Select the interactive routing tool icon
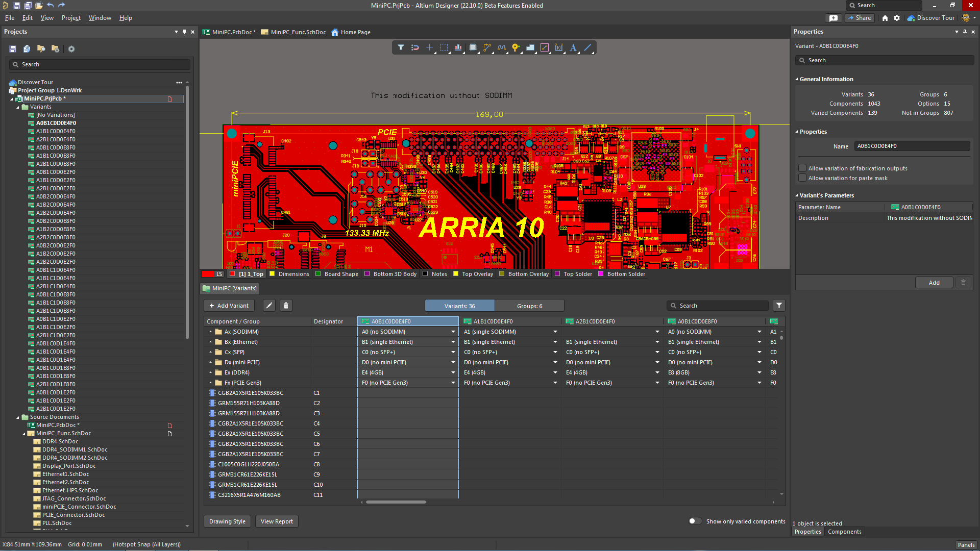Screen dimensions: 980x551 (487, 47)
